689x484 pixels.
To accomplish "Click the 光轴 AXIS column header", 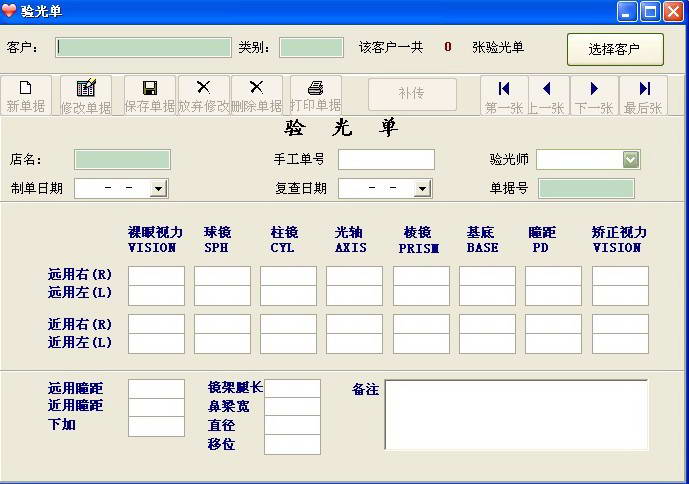I will (350, 240).
